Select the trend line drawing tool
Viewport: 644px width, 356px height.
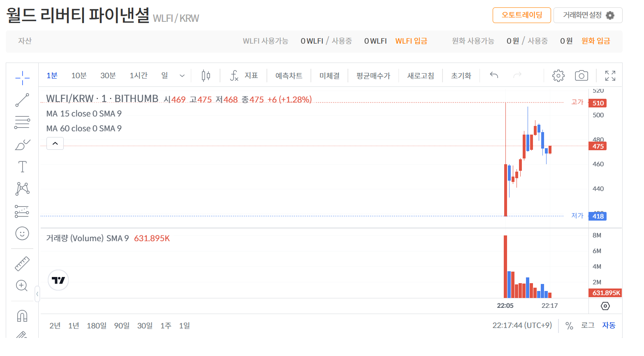tap(22, 100)
